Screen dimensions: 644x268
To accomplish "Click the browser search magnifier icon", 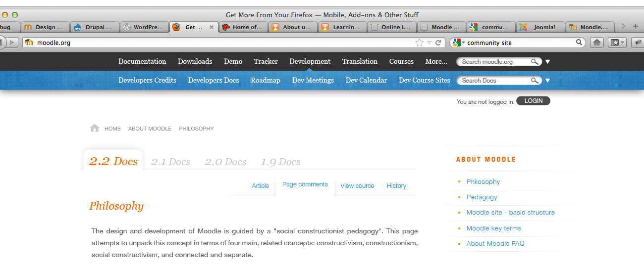I will [579, 43].
